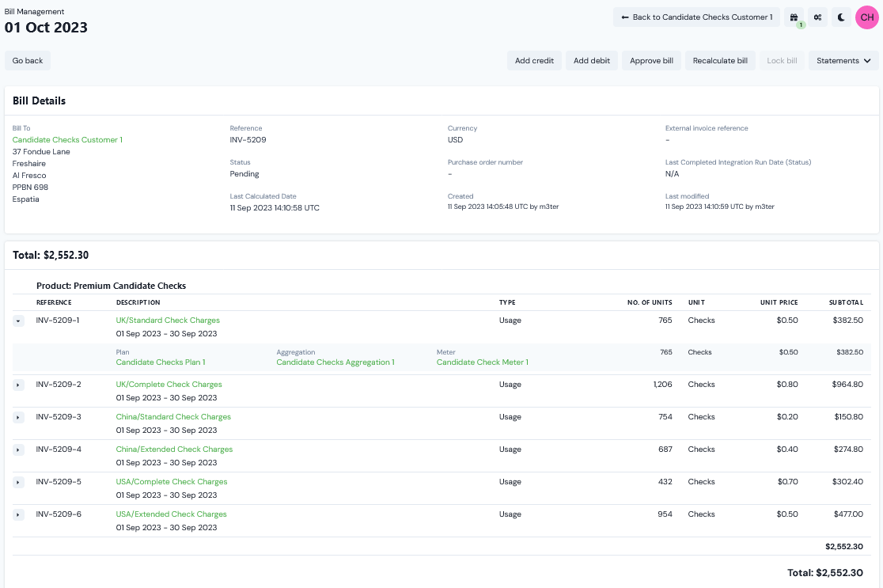Click the Add credit button
The height and width of the screenshot is (588, 883).
534,61
